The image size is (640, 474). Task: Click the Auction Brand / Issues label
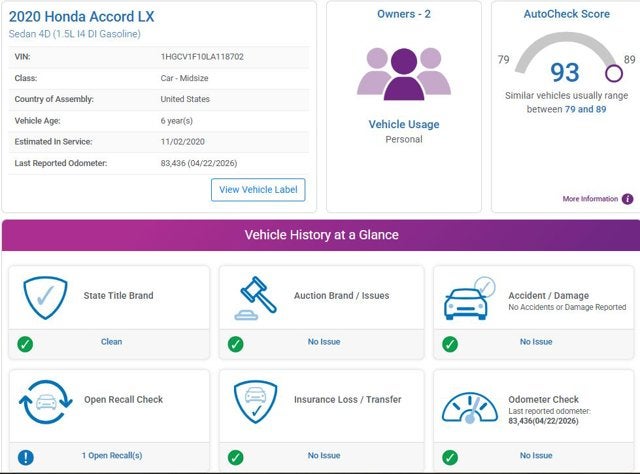tap(341, 296)
